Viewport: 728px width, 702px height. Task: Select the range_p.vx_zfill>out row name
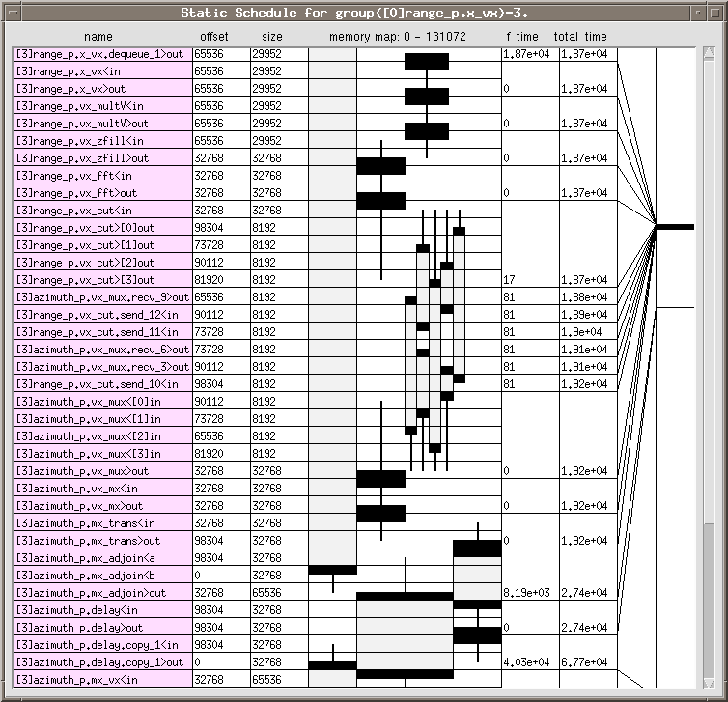pyautogui.click(x=100, y=158)
